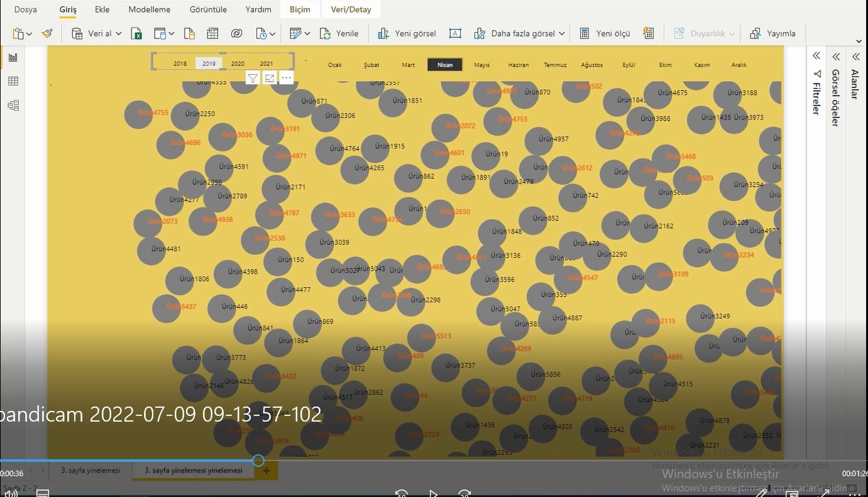868x497 pixels.
Task: Activate Focus mode icon on slicer
Action: coord(269,78)
